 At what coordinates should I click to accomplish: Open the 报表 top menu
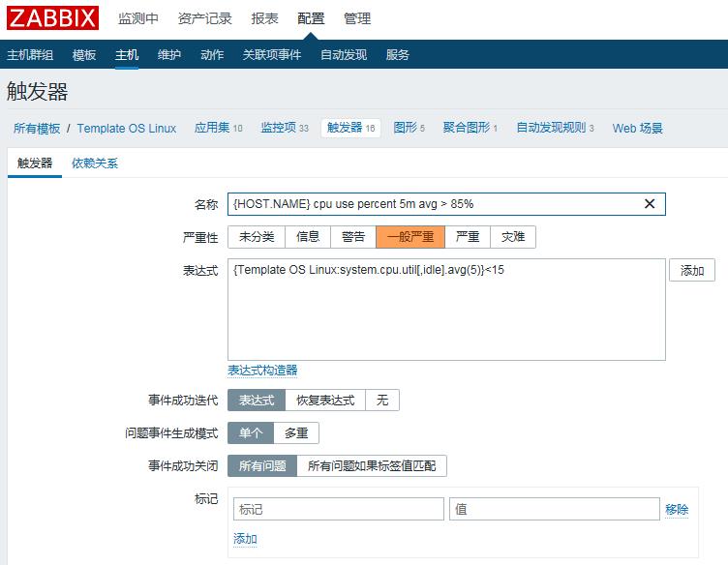264,18
